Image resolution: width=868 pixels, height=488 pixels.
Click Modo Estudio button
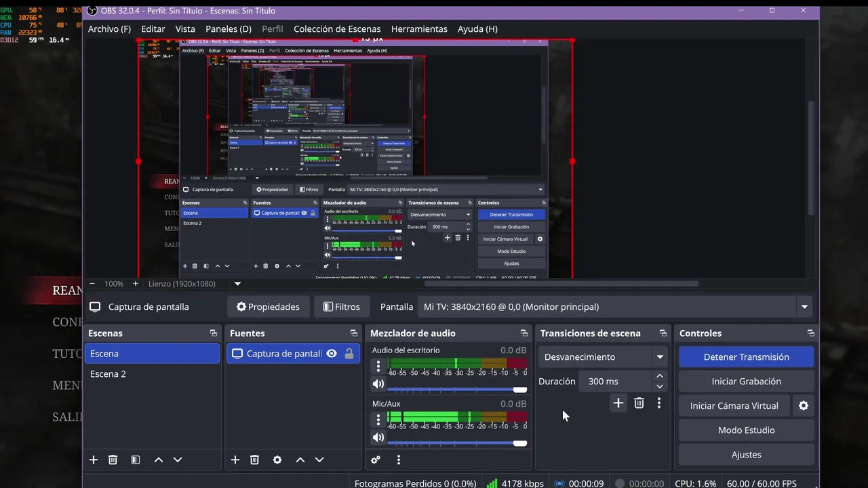(746, 430)
